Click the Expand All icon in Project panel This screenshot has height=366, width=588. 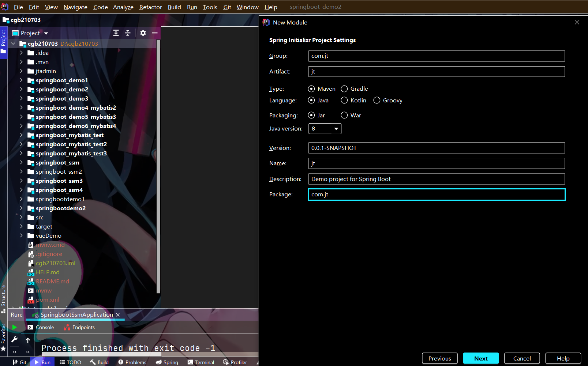pos(116,33)
